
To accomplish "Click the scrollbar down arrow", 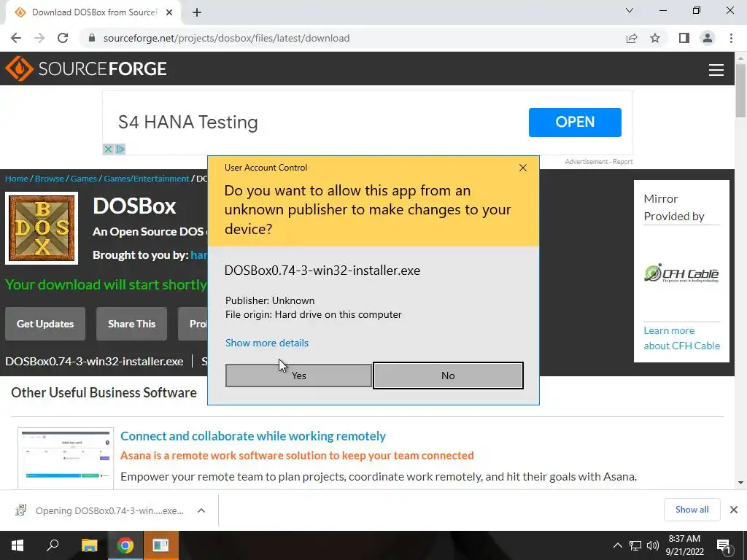I will tap(740, 483).
